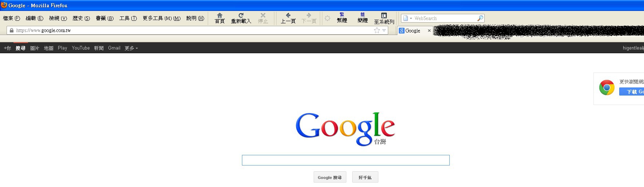This screenshot has height=187, width=644.
Task: Open the 檢視 (V) menu
Action: [58, 18]
